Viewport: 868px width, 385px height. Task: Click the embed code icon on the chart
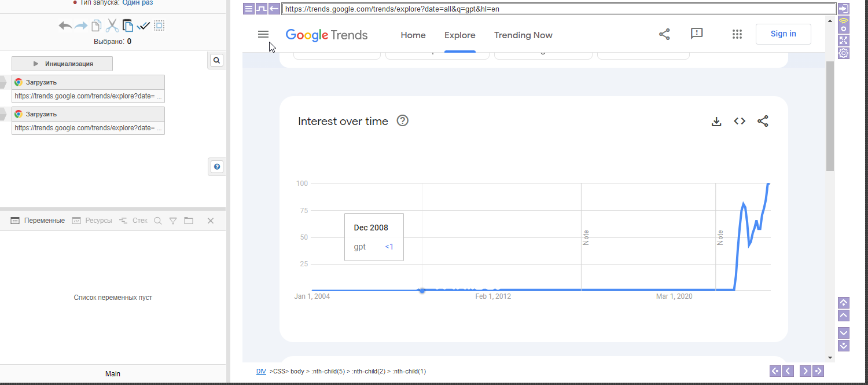[740, 122]
